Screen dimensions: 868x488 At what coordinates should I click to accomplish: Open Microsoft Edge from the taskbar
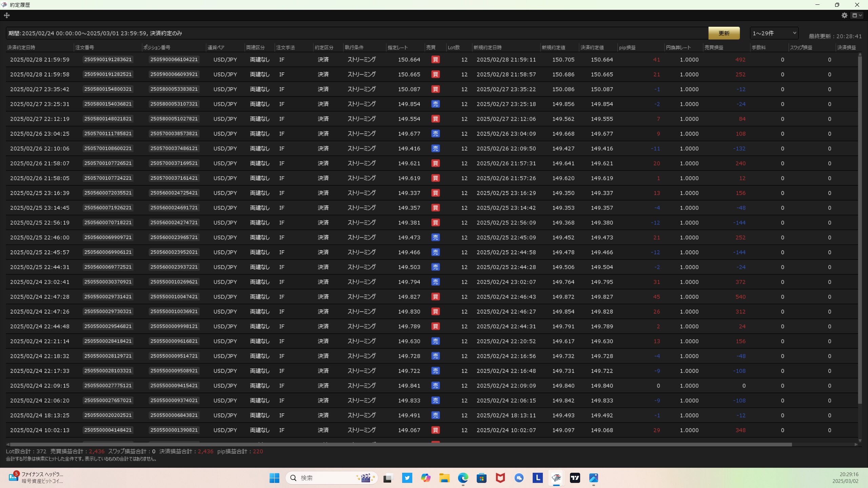click(x=463, y=478)
